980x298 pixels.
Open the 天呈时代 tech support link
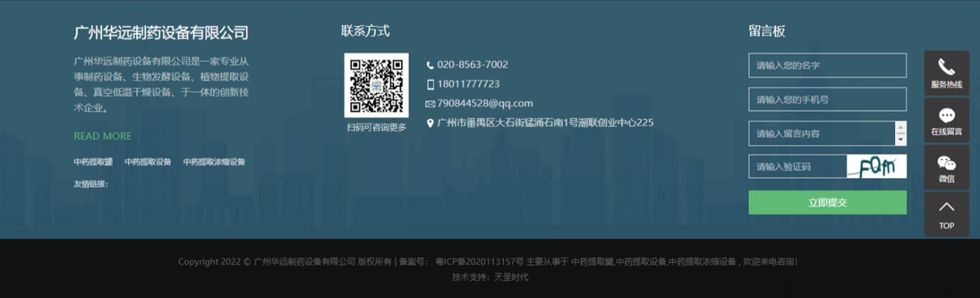click(511, 278)
